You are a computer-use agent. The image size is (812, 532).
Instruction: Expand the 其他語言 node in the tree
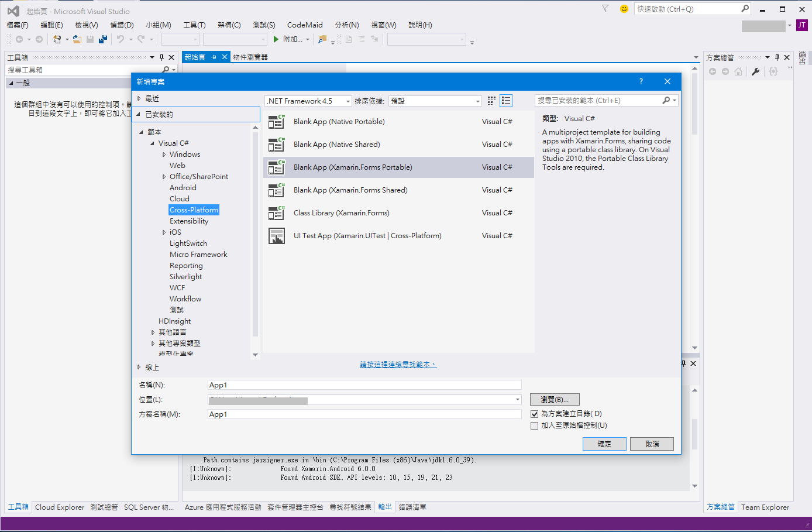click(x=153, y=332)
